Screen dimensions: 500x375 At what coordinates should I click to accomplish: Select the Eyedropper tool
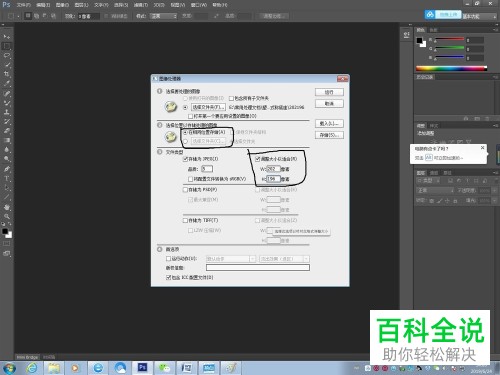7,84
